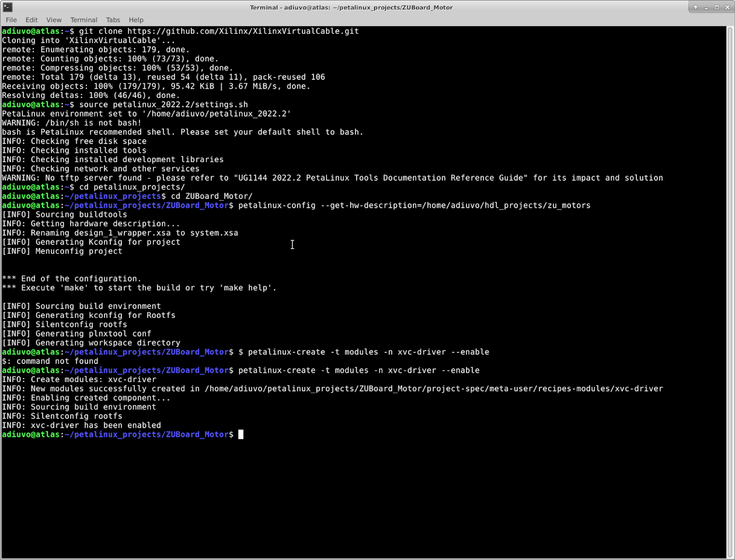The image size is (735, 560).
Task: Click 'Renaming design_1_wrapper.xsa to system.xsa' line
Action: point(120,233)
